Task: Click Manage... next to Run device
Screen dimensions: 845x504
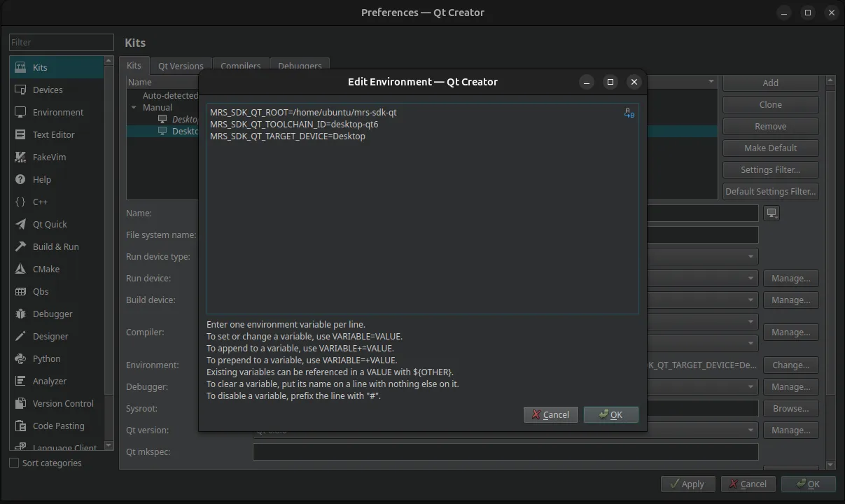Action: click(x=790, y=278)
